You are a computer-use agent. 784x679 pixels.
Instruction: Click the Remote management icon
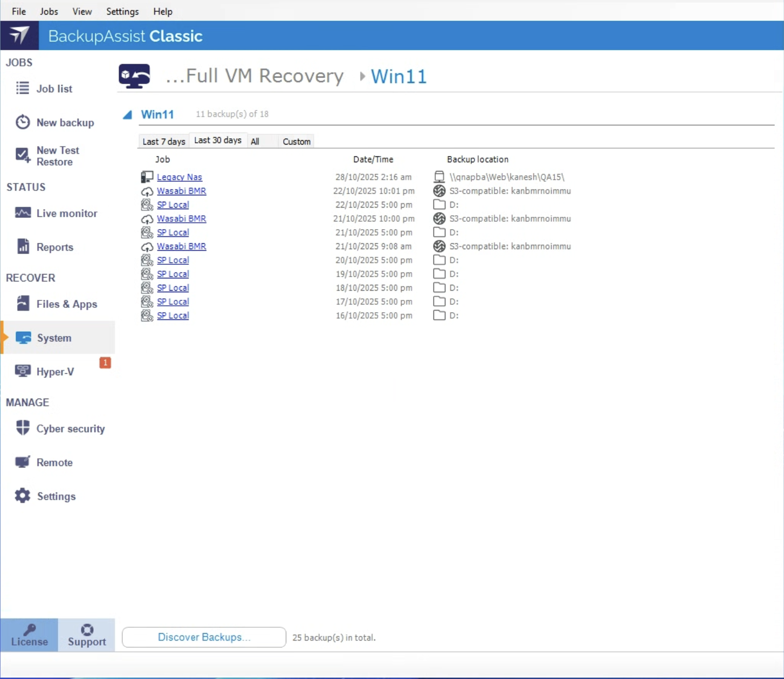pos(23,462)
